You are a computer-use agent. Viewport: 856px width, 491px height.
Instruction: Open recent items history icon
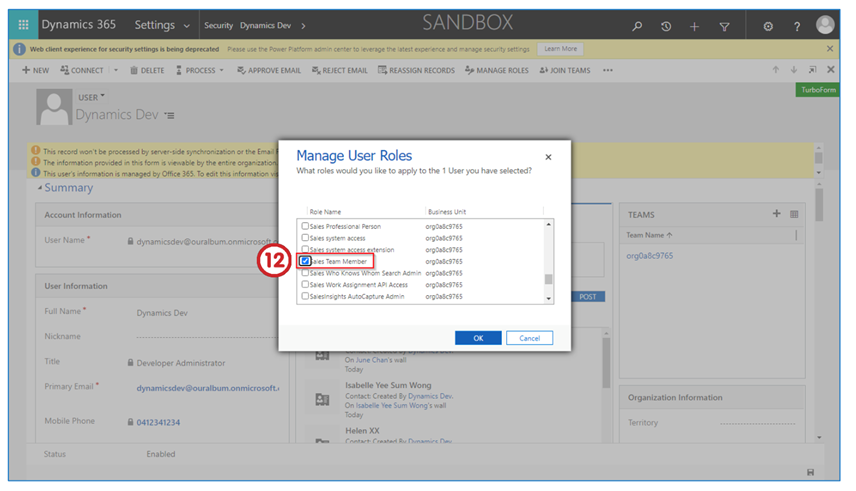point(666,26)
